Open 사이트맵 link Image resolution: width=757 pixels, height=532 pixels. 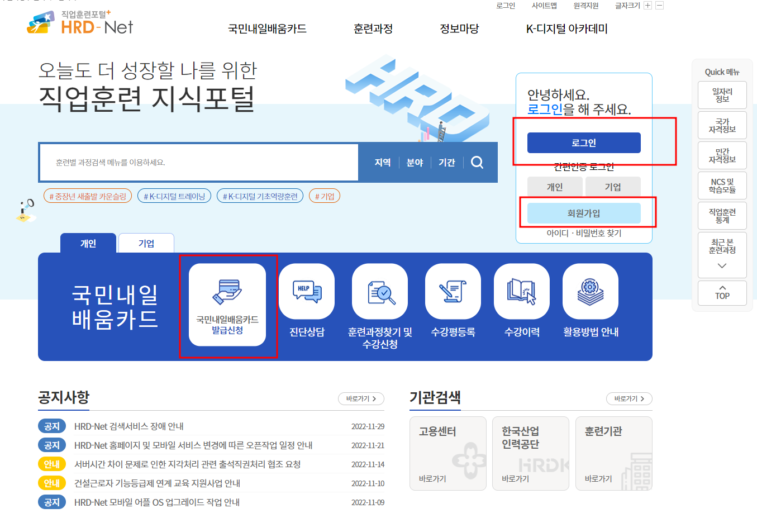[x=544, y=6]
